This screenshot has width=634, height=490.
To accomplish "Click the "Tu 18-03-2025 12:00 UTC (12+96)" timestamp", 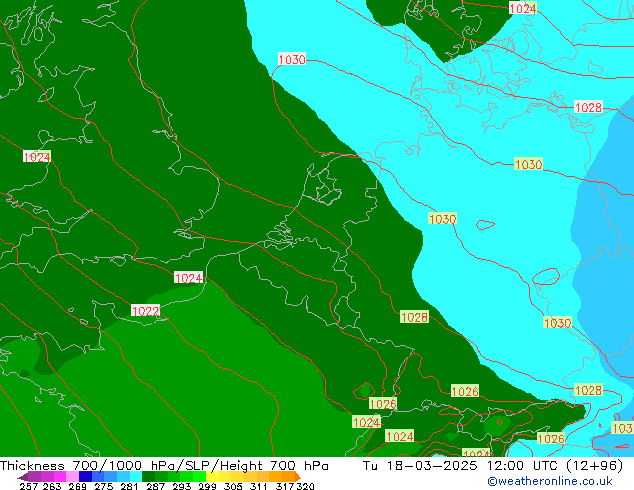I will (x=493, y=466).
